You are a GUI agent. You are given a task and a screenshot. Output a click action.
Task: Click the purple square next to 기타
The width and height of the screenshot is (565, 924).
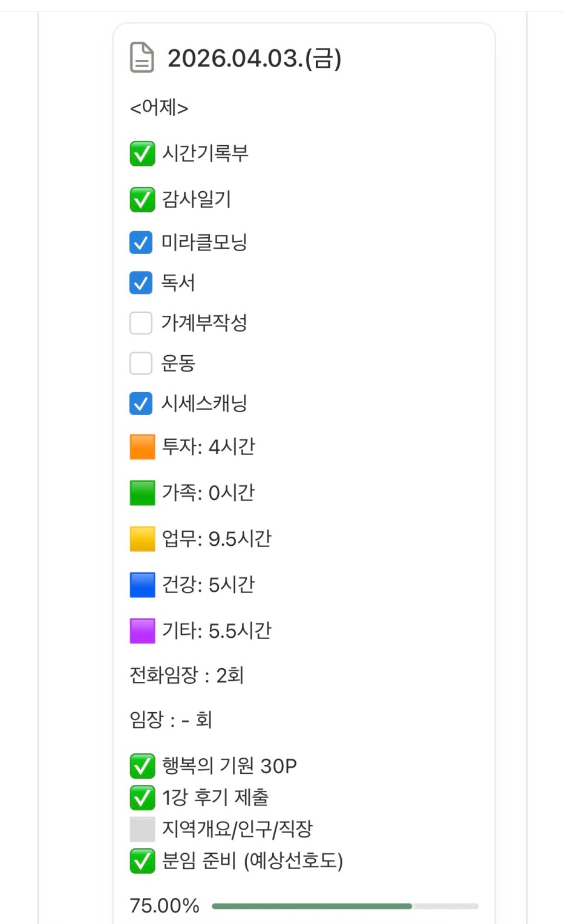[143, 631]
